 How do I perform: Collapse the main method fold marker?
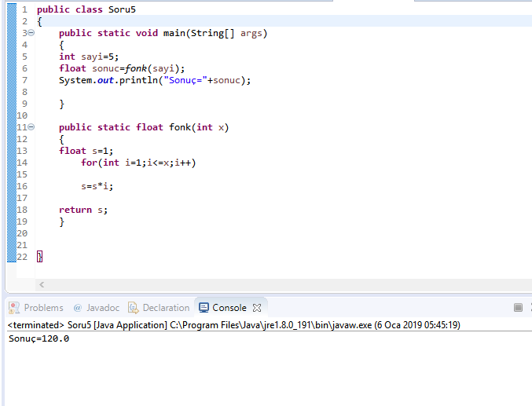(x=31, y=33)
